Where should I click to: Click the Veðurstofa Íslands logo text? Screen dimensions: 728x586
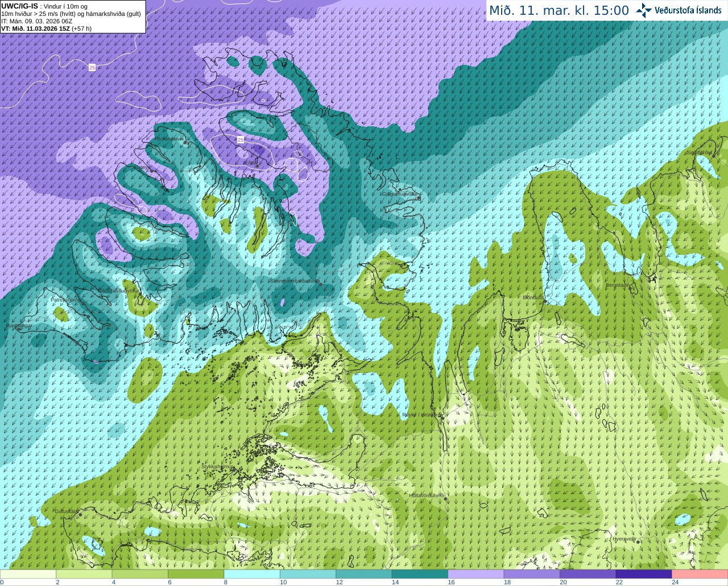(688, 10)
